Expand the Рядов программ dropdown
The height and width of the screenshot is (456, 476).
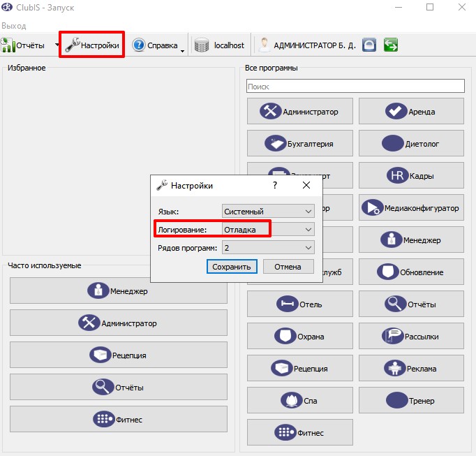pyautogui.click(x=268, y=248)
